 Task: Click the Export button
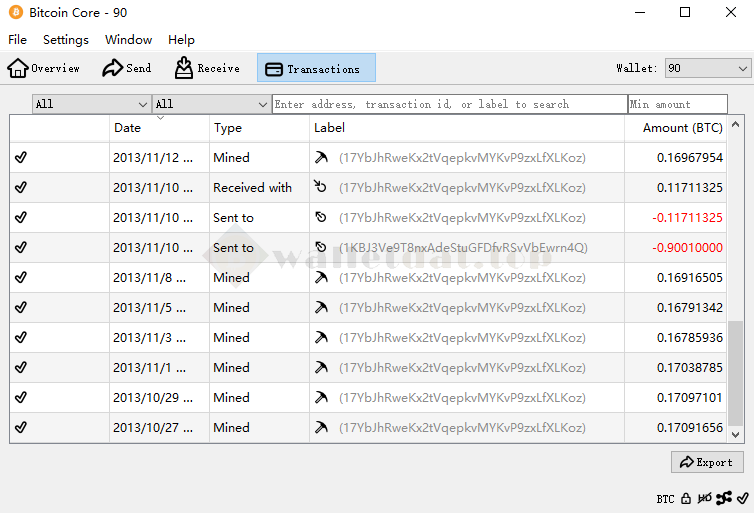707,462
